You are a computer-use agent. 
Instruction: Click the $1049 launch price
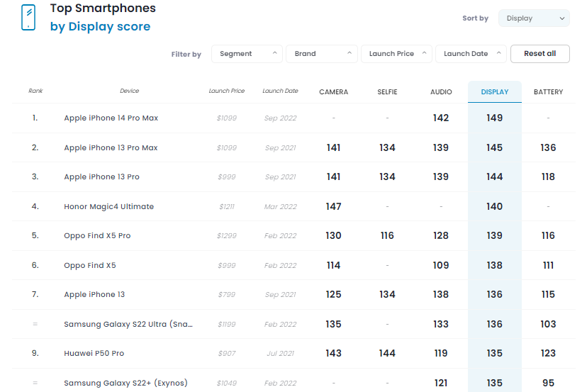tap(226, 383)
